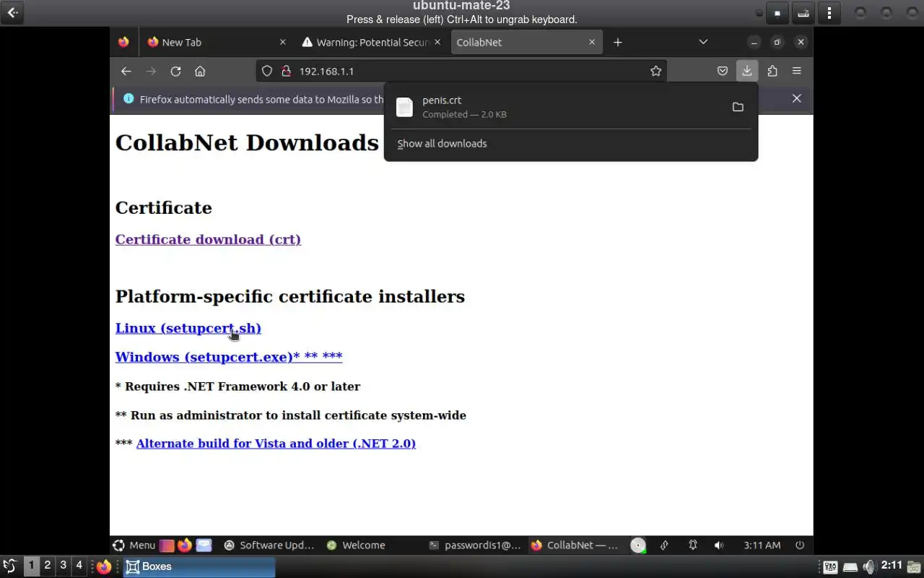Image resolution: width=924 pixels, height=578 pixels.
Task: Dismiss the Firefox data notification bar
Action: 797,98
